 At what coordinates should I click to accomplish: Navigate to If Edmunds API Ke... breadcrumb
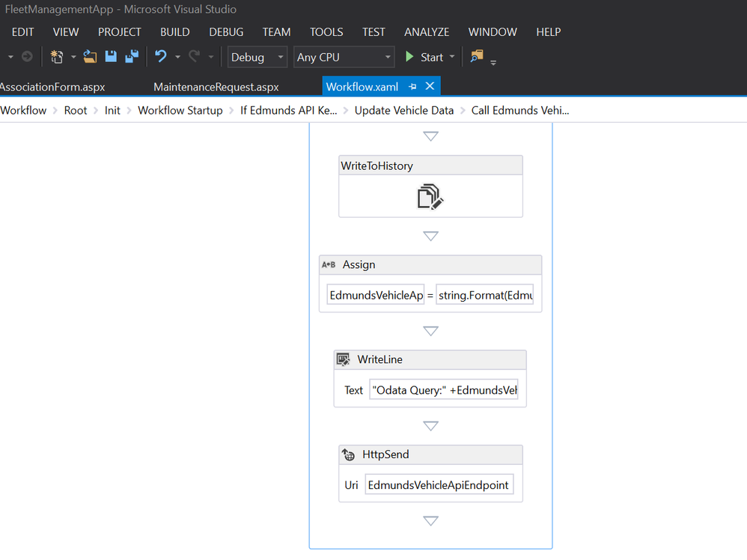(289, 111)
